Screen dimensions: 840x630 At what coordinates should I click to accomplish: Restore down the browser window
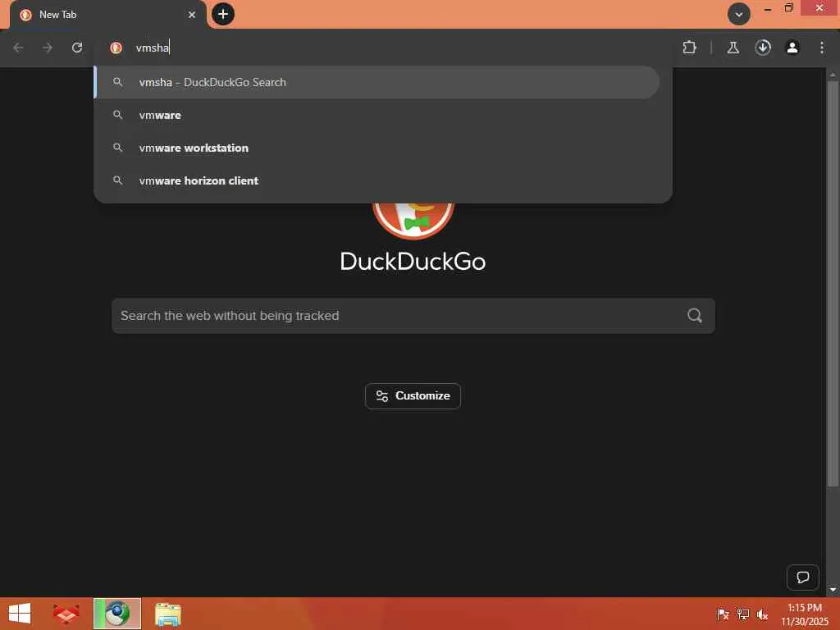788,8
